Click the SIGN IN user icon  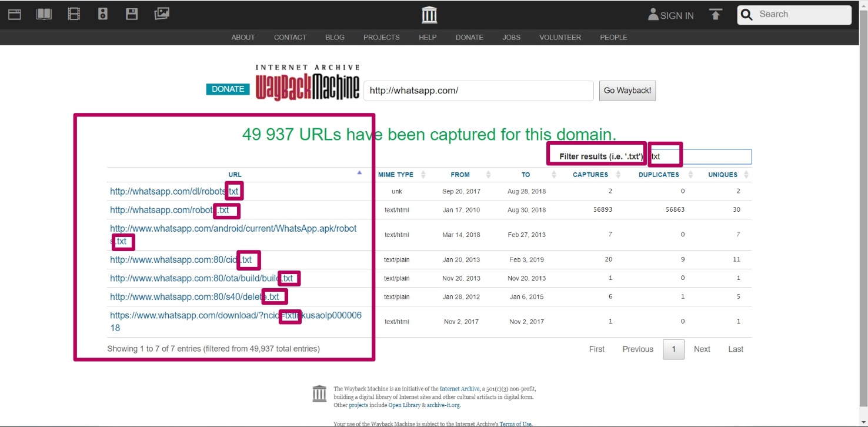coord(653,15)
